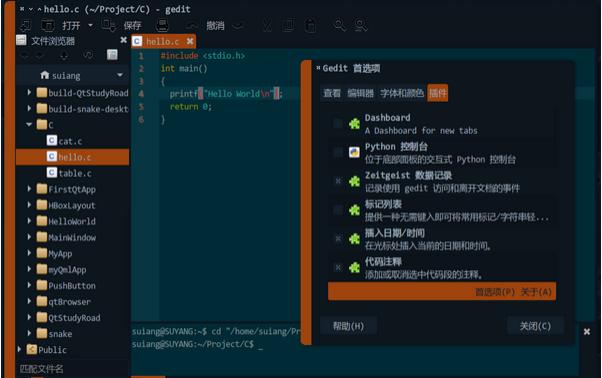Switch to 编辑器 tab in preferences
The image size is (602, 378).
360,93
